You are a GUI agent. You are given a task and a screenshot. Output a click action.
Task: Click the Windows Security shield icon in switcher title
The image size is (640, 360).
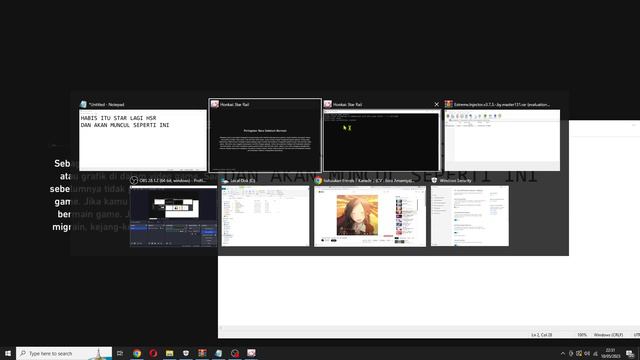pos(434,180)
